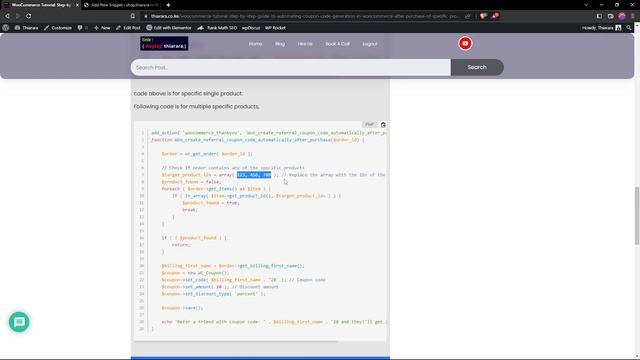Image resolution: width=640 pixels, height=360 pixels.
Task: Open the comments bubble in admin bar
Action: 82,28
